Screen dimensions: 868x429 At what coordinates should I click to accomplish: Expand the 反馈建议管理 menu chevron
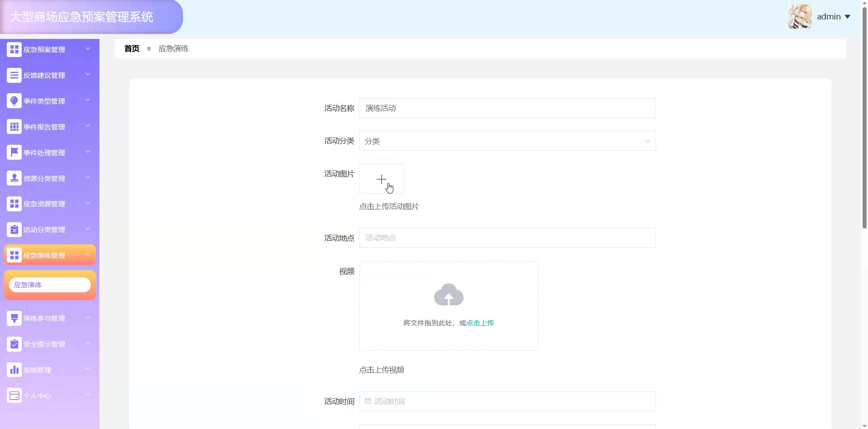click(88, 75)
